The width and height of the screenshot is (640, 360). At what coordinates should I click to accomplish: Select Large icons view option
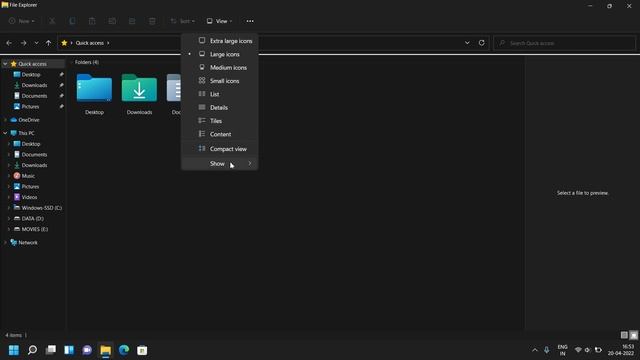[220, 54]
